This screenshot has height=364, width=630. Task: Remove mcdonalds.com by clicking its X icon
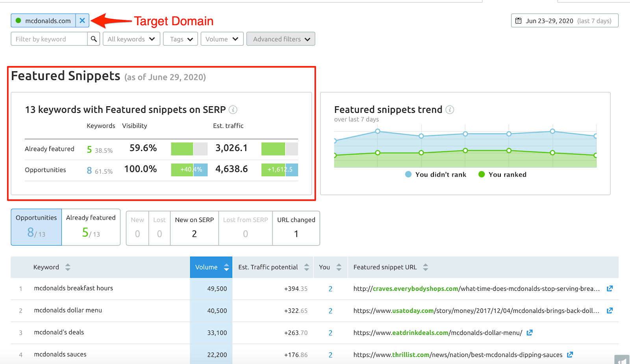coord(82,20)
